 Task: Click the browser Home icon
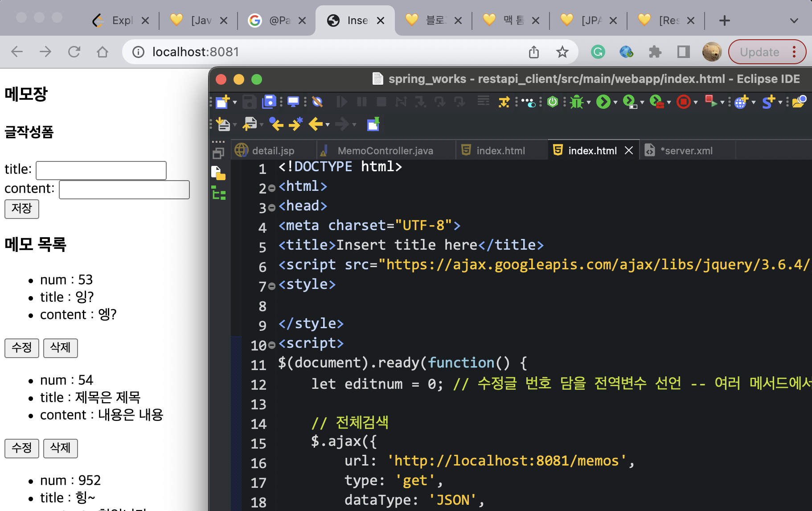tap(103, 52)
